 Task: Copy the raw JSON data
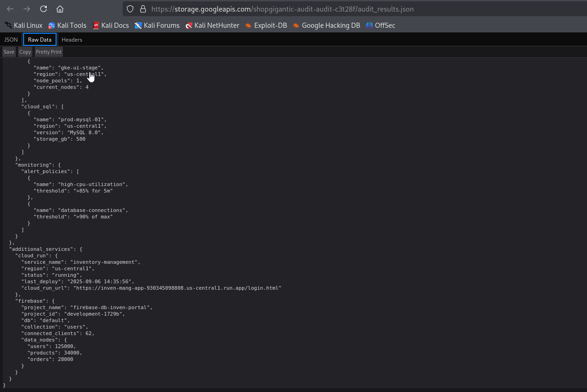pos(25,52)
